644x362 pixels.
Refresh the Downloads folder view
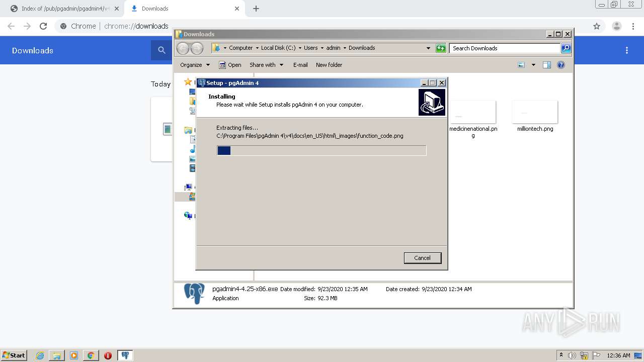pos(441,48)
